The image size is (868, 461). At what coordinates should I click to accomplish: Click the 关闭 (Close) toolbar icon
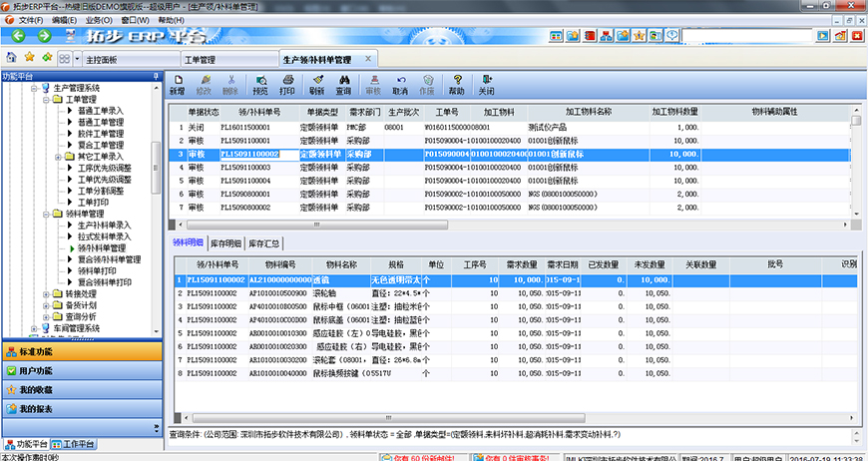coord(486,85)
